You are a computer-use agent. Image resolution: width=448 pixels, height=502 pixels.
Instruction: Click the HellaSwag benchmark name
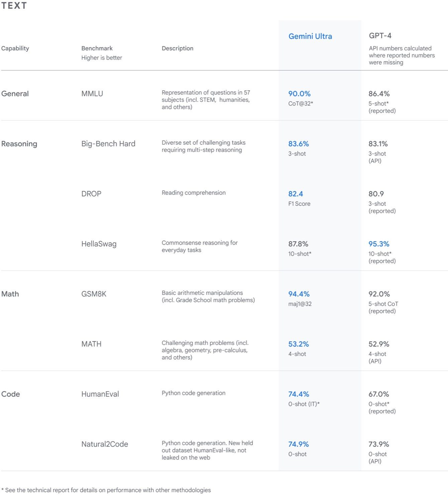[x=99, y=244]
